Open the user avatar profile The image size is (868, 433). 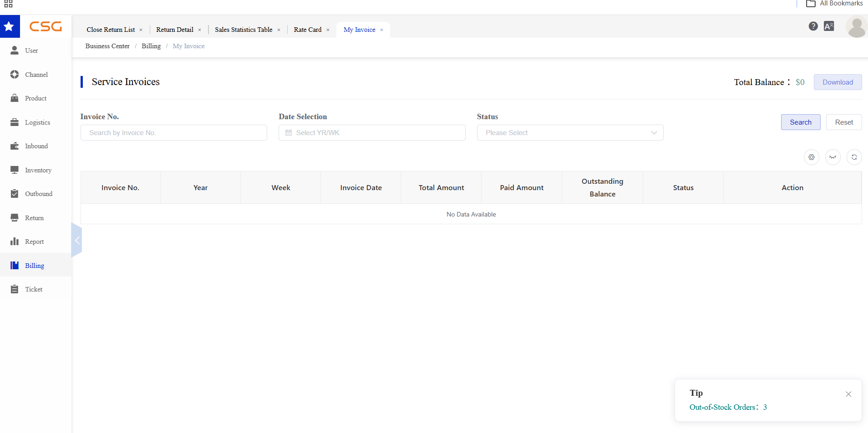(856, 27)
